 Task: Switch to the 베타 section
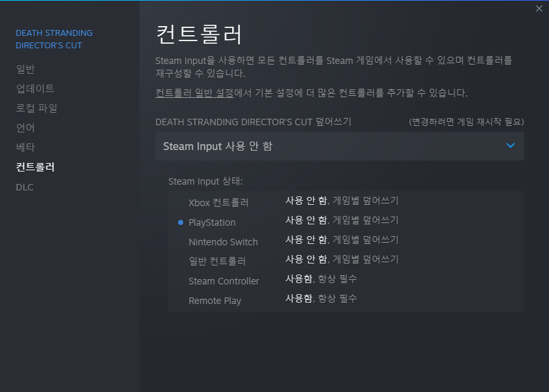[x=25, y=147]
